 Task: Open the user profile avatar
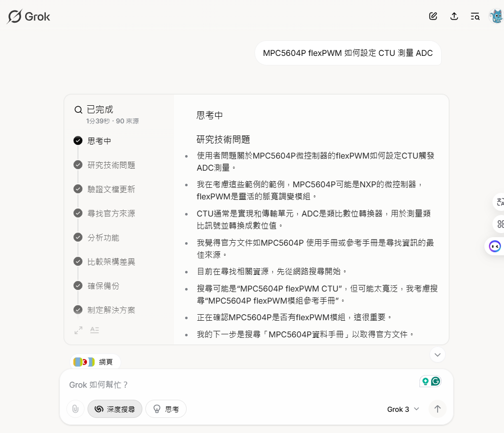tap(496, 16)
